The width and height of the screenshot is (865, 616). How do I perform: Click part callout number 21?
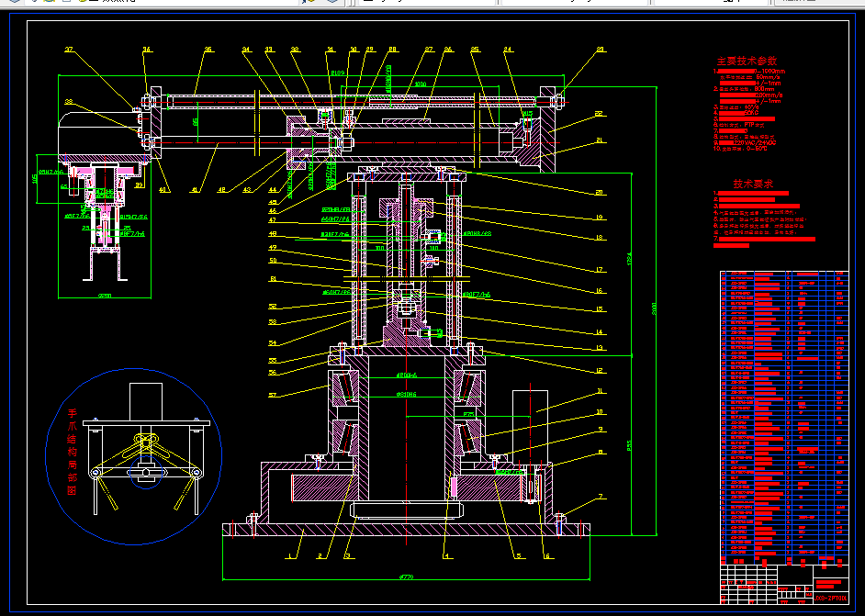point(600,140)
